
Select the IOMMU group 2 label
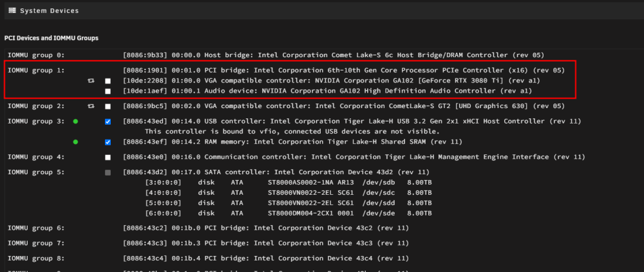pyautogui.click(x=36, y=106)
